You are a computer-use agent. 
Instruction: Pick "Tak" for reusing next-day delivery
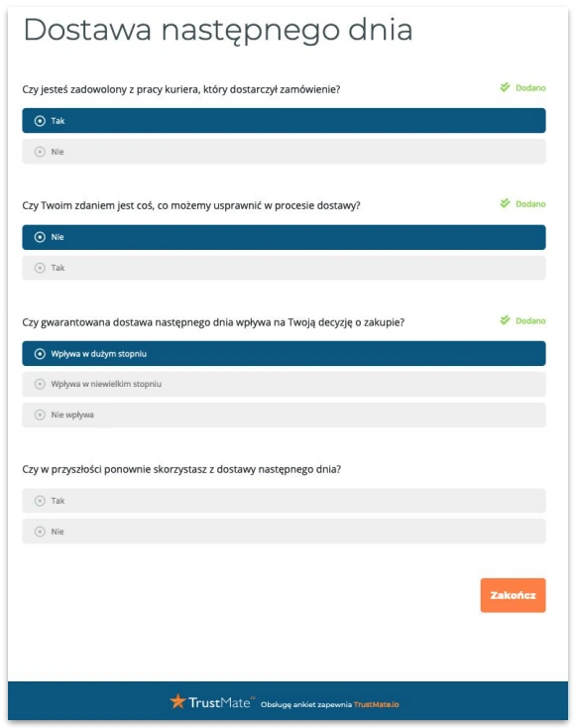coord(284,501)
